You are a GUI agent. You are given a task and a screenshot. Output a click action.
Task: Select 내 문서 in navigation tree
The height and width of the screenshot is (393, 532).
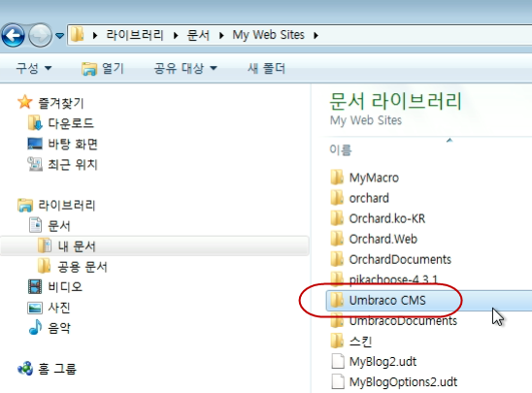[77, 246]
